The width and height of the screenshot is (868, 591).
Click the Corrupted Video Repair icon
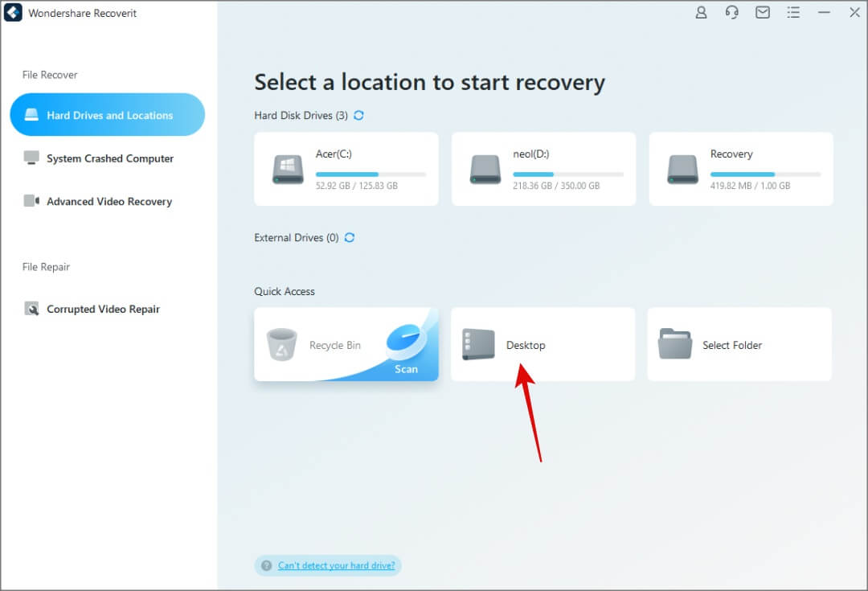pos(31,309)
